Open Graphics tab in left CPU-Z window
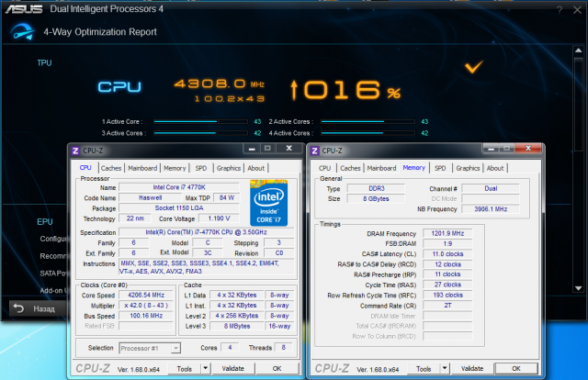This screenshot has width=588, height=380. (x=229, y=168)
